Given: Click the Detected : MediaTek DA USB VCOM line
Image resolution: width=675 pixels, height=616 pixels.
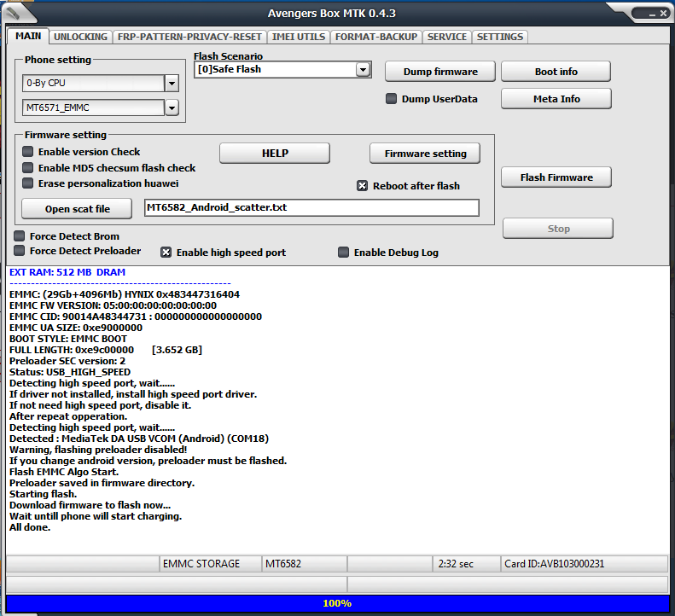Looking at the screenshot, I should [x=139, y=439].
